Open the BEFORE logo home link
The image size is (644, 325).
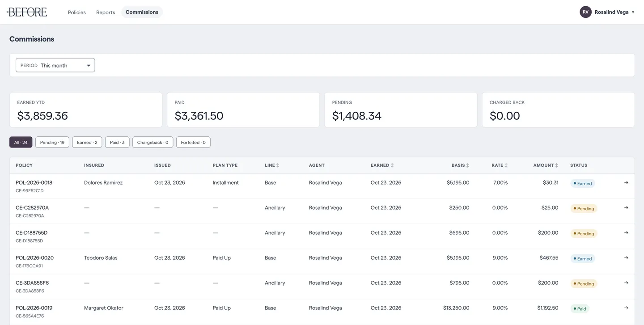[27, 12]
